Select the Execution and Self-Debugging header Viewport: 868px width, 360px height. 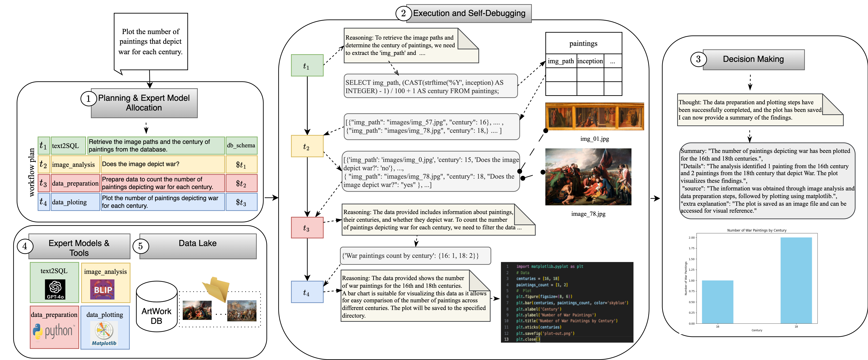pos(469,14)
